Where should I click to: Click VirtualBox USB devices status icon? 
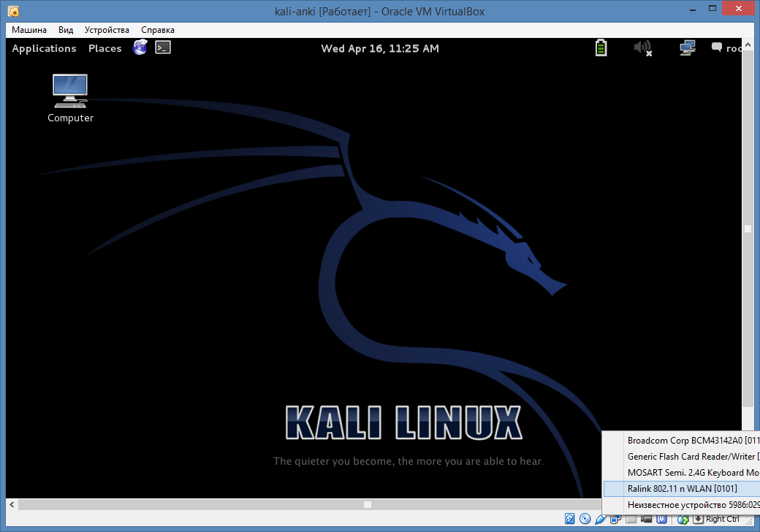601,520
